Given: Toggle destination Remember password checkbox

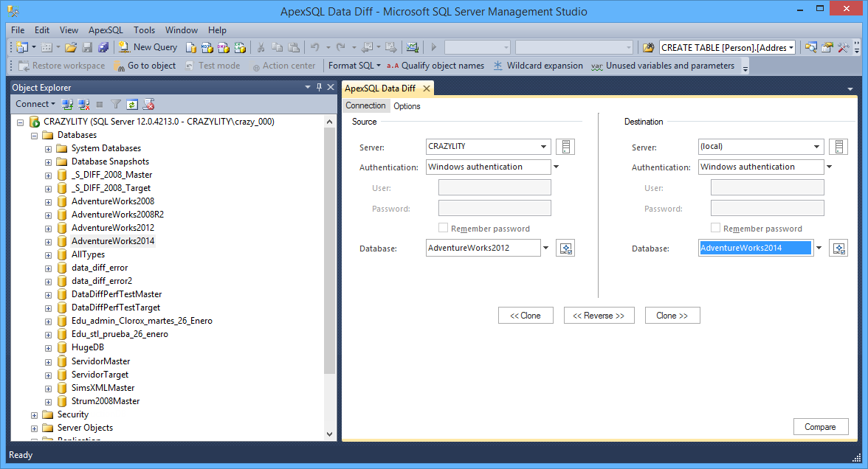Looking at the screenshot, I should click(715, 228).
